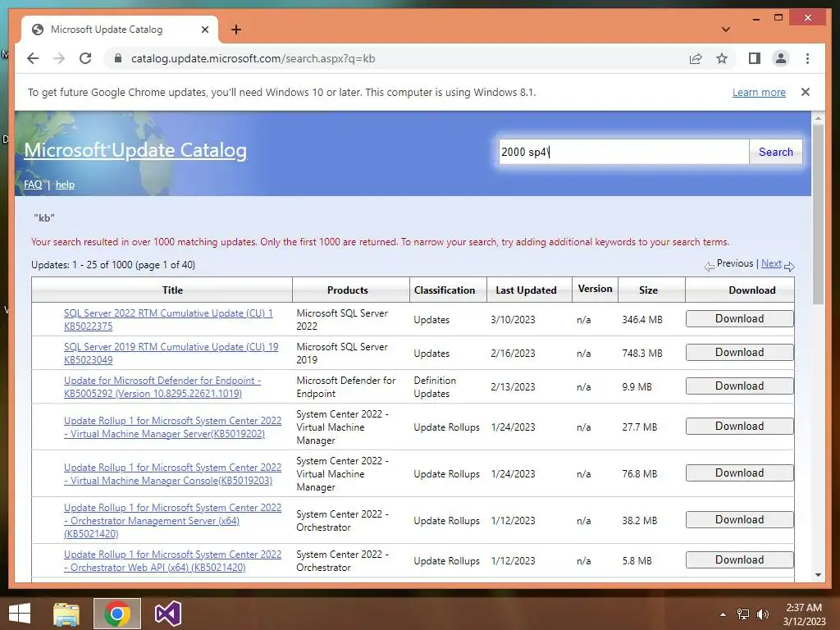
Task: Click the Chrome taskbar icon
Action: click(x=117, y=614)
